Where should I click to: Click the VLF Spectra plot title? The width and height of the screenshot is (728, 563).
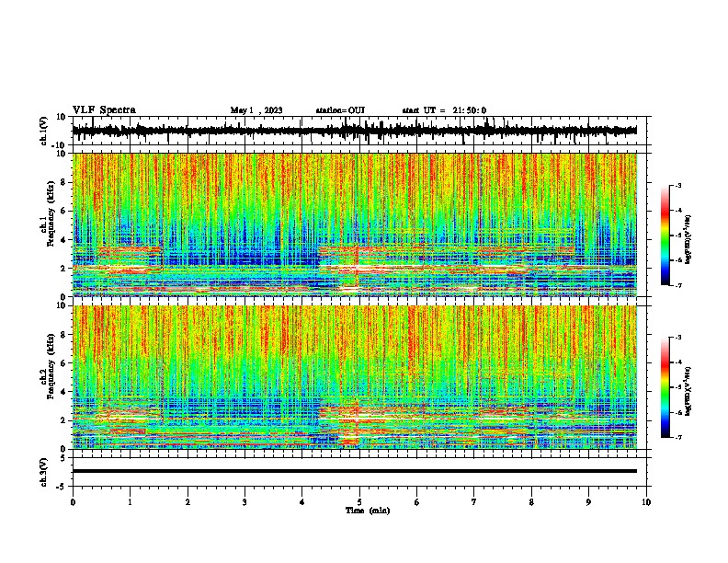(104, 109)
